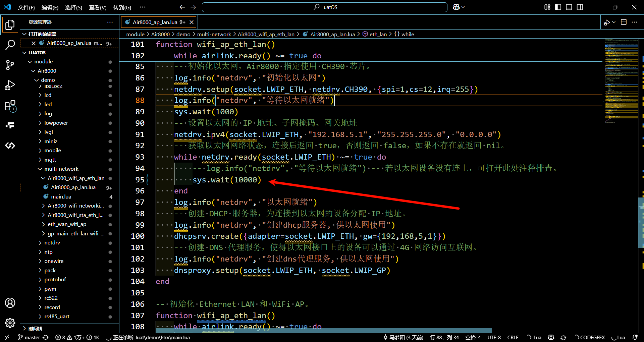The image size is (644, 342).
Task: Run the Lua file with play button
Action: (x=606, y=22)
